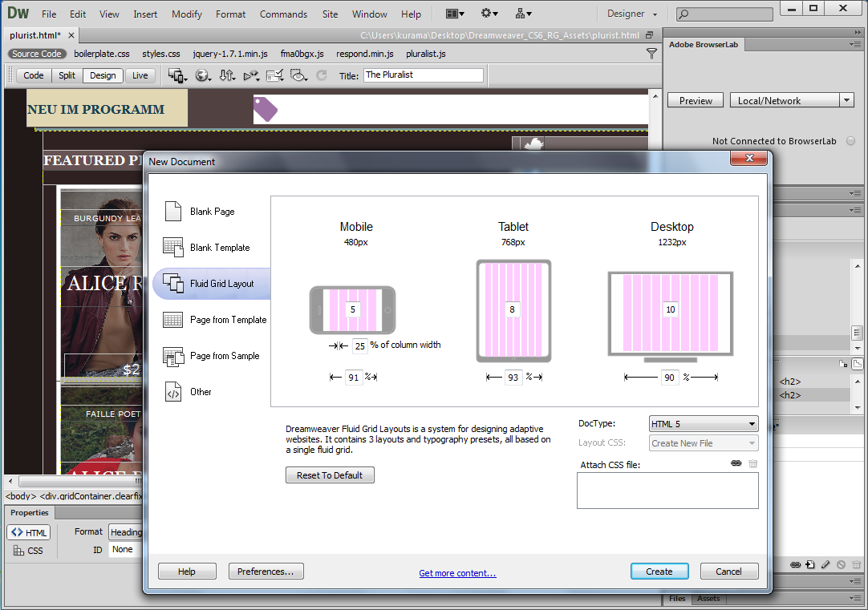Select CSS mode in Properties panel
Screen dimensions: 868x610
(28, 551)
